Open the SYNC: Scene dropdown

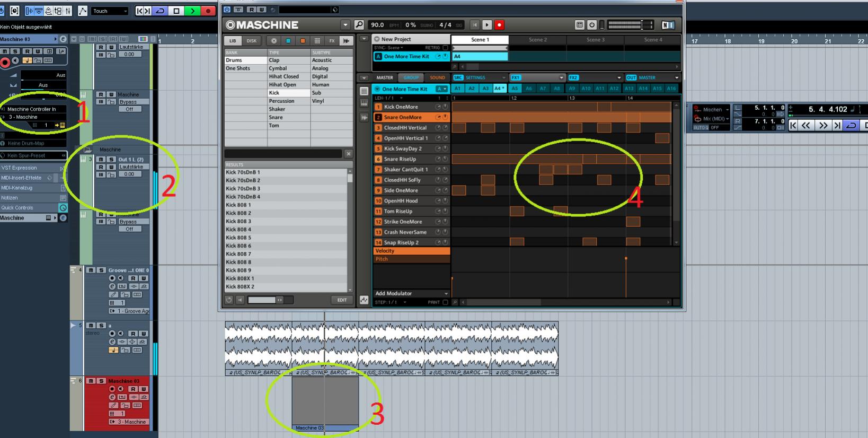coord(388,48)
